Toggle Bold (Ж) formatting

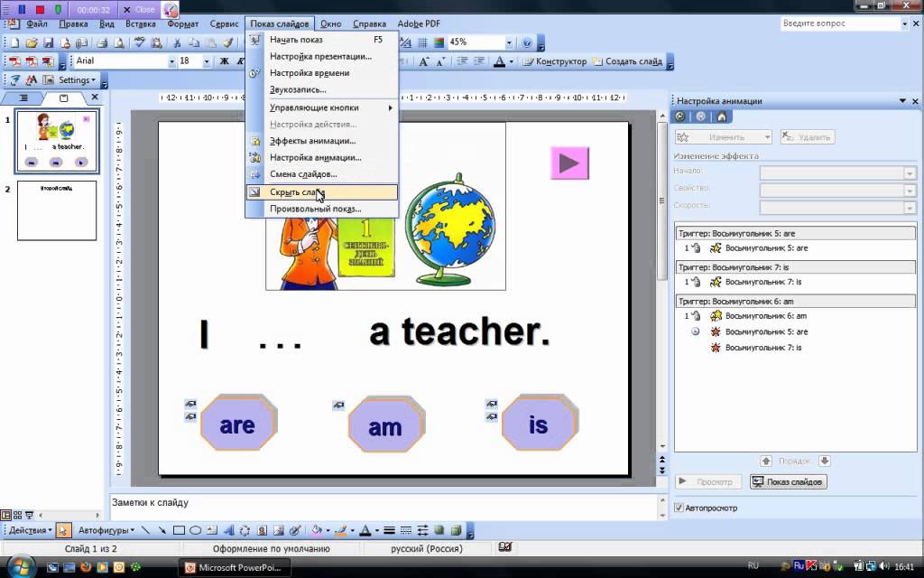click(x=224, y=61)
